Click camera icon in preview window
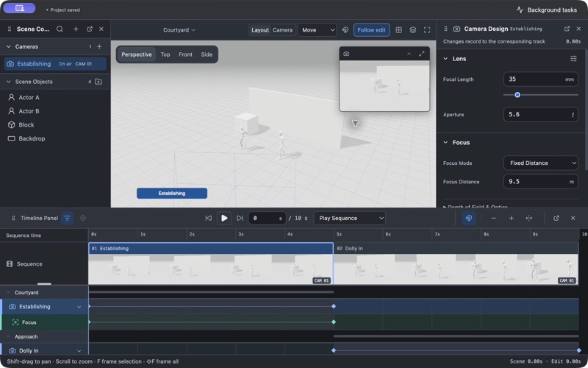The image size is (588, 368). [346, 54]
